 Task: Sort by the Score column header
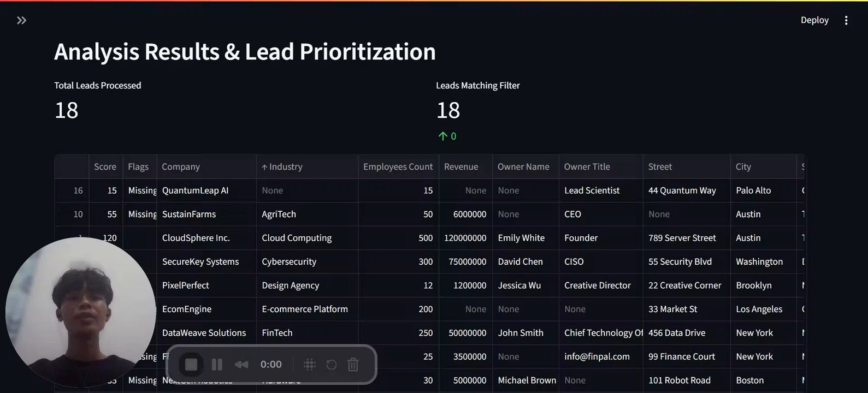[105, 167]
